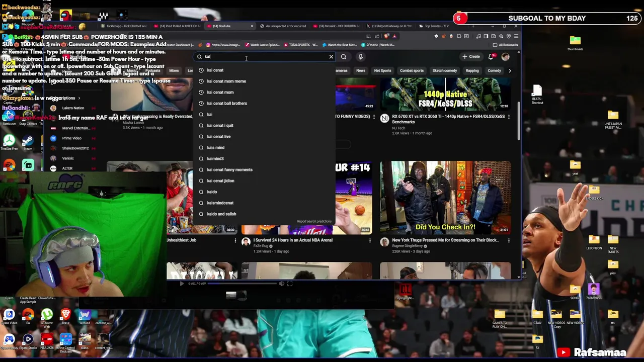Expand Subscriptions section chevron in sidebar
Screen dimensions: 644x362
[x=79, y=98]
